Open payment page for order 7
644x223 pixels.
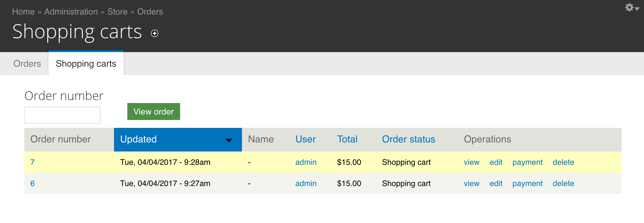coord(528,162)
